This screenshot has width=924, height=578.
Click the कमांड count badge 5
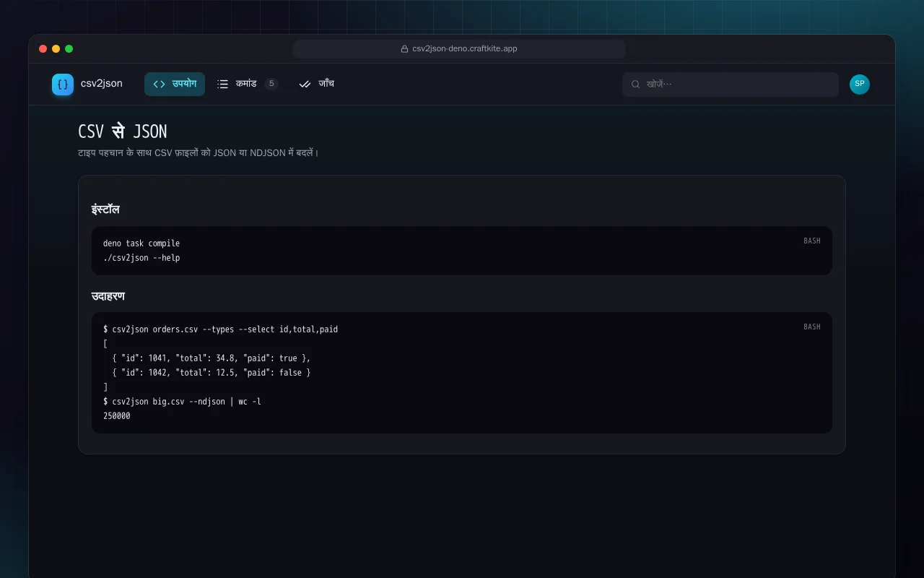pyautogui.click(x=271, y=84)
